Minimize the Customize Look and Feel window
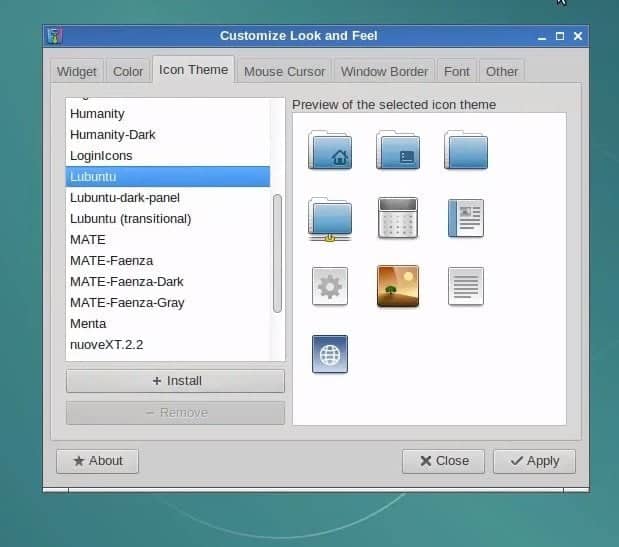 542,37
